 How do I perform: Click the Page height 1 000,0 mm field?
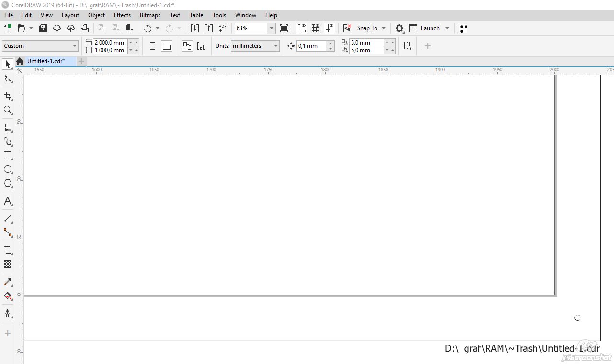pyautogui.click(x=110, y=50)
